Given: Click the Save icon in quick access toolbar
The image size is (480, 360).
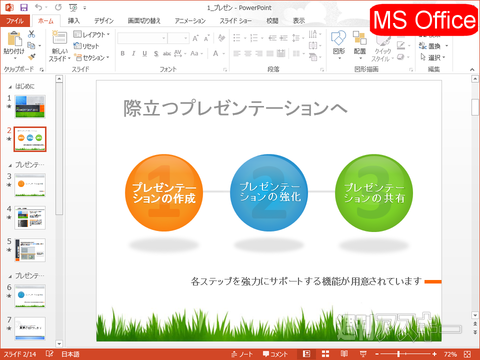Looking at the screenshot, I should tap(23, 7).
